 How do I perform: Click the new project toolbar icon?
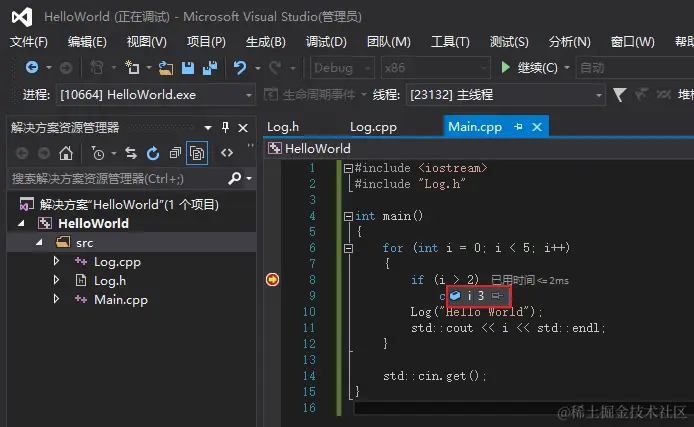[x=132, y=68]
